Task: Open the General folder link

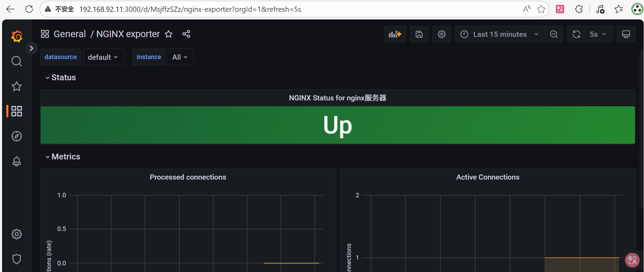Action: [69, 34]
